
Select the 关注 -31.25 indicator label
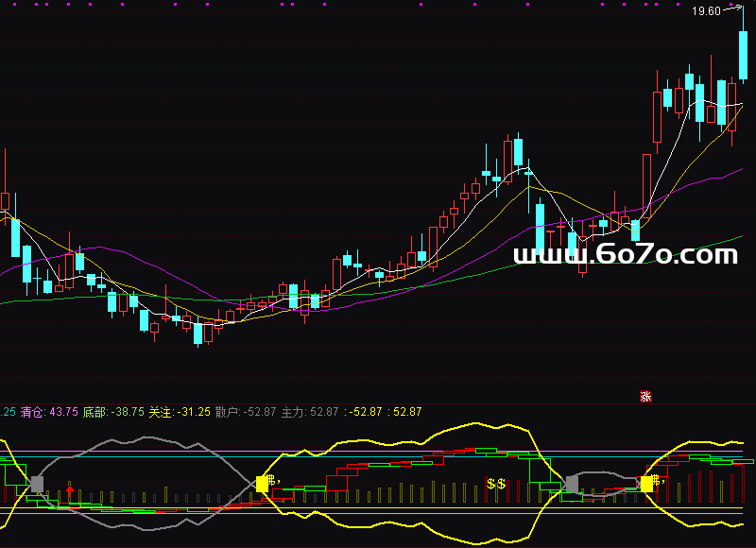[x=180, y=412]
